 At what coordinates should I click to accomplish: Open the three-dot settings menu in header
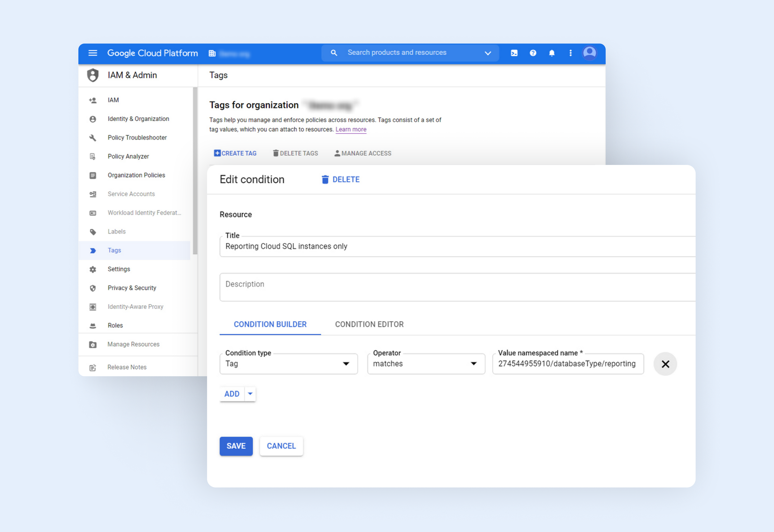click(x=570, y=53)
